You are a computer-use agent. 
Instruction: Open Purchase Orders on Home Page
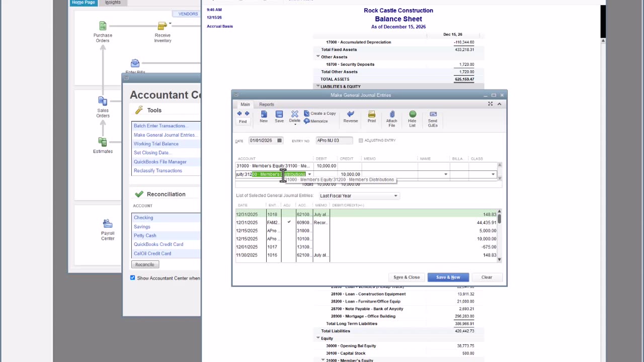click(x=103, y=32)
